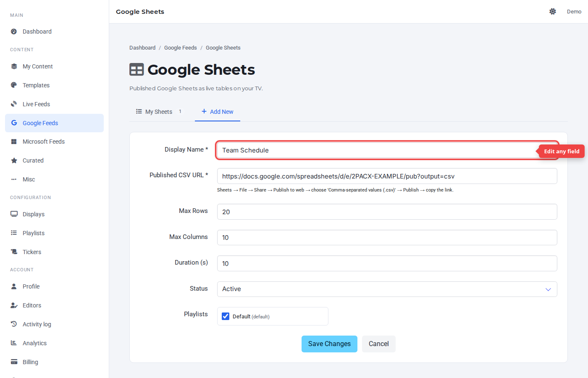Click the Google Feeds G icon

point(14,123)
